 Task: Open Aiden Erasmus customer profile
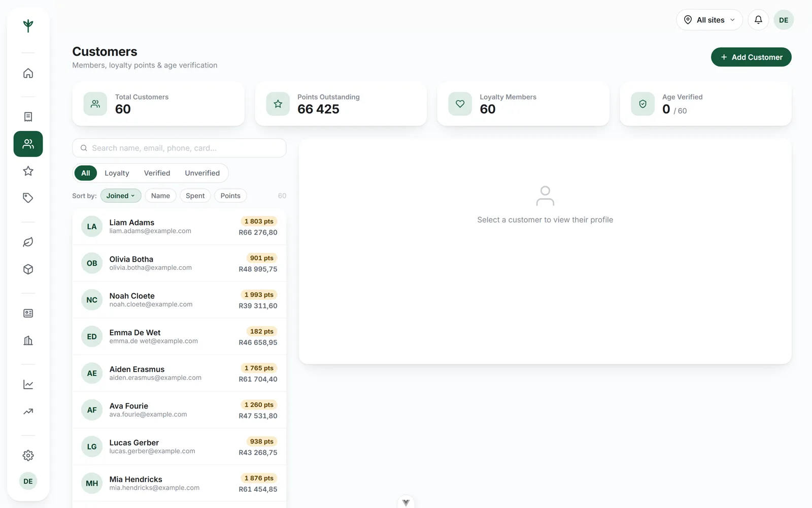(x=179, y=373)
